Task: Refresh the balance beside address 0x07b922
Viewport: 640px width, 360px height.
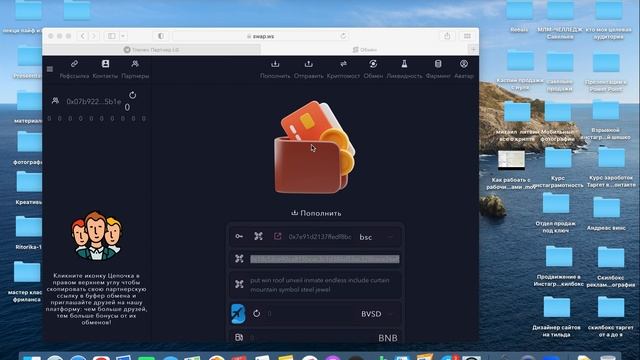Action: click(x=132, y=95)
